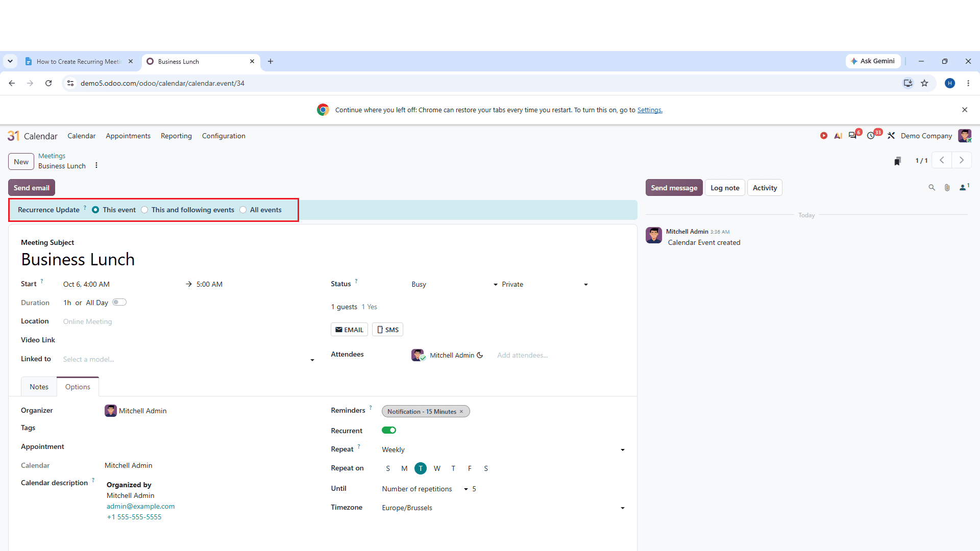Go to previous record arrow
The image size is (980, 551).
pos(942,160)
